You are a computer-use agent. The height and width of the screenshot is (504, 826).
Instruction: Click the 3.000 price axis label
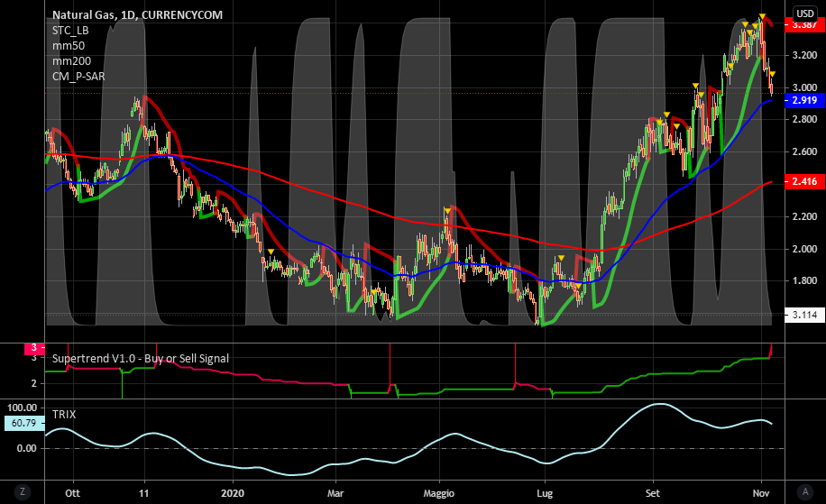804,87
